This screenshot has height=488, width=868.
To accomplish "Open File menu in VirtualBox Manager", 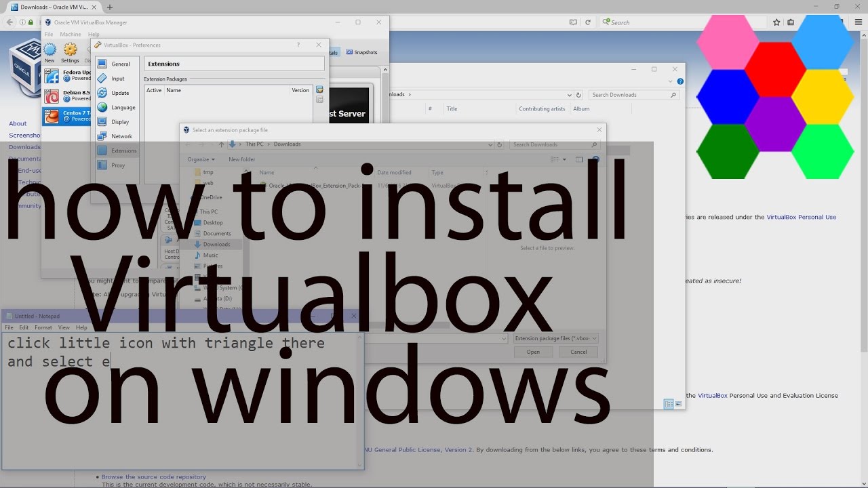I will 49,34.
